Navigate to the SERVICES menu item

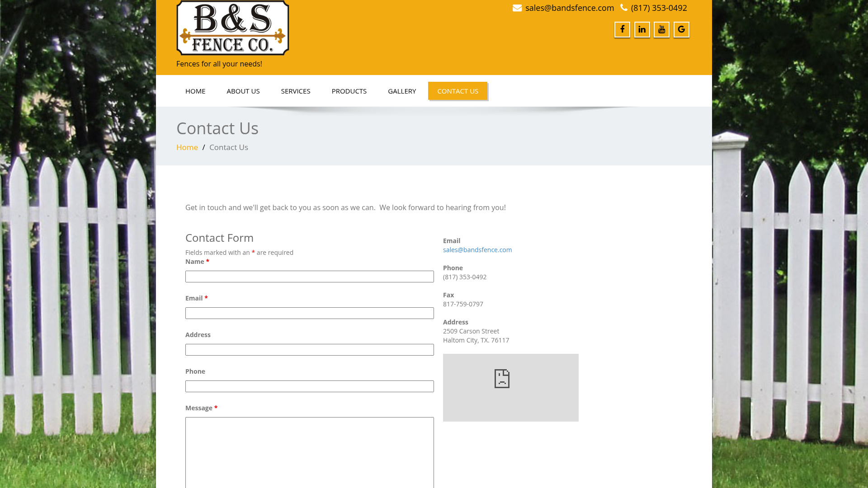tap(296, 91)
